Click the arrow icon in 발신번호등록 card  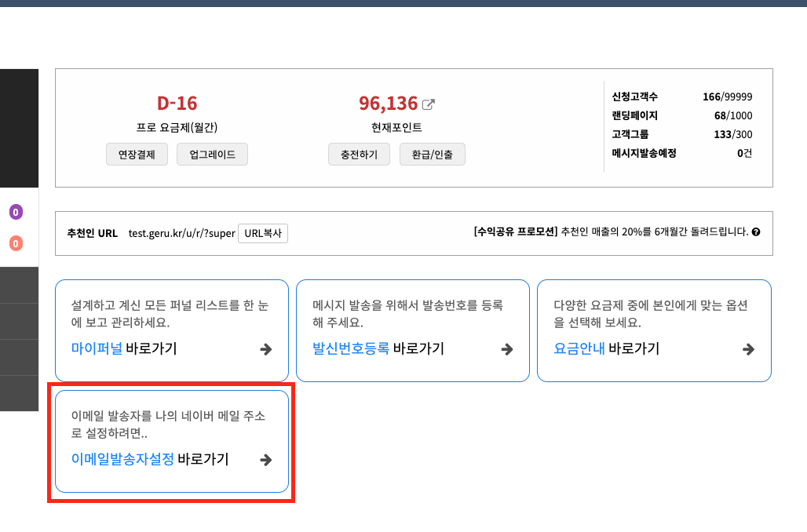pos(507,349)
